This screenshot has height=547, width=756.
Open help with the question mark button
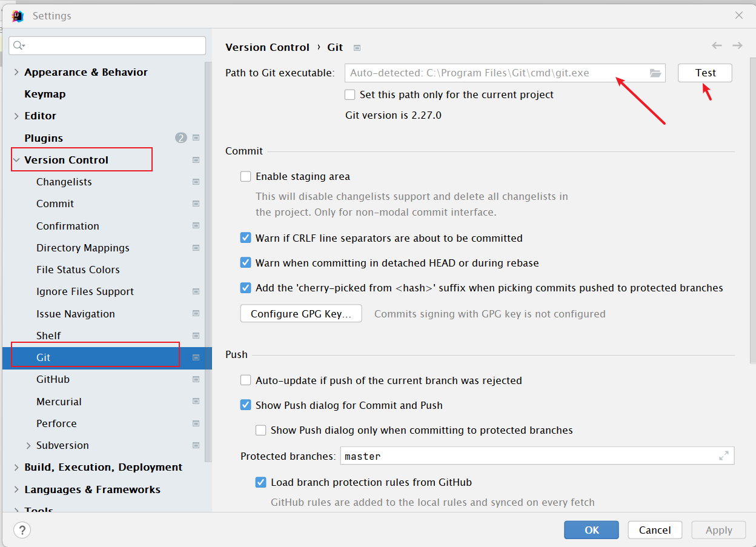coord(22,530)
